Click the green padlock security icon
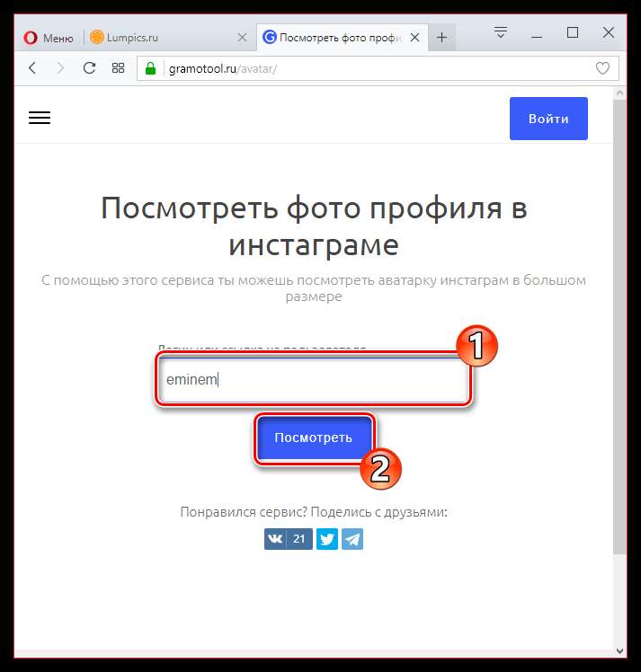Screen dimensions: 641x672 pos(150,68)
